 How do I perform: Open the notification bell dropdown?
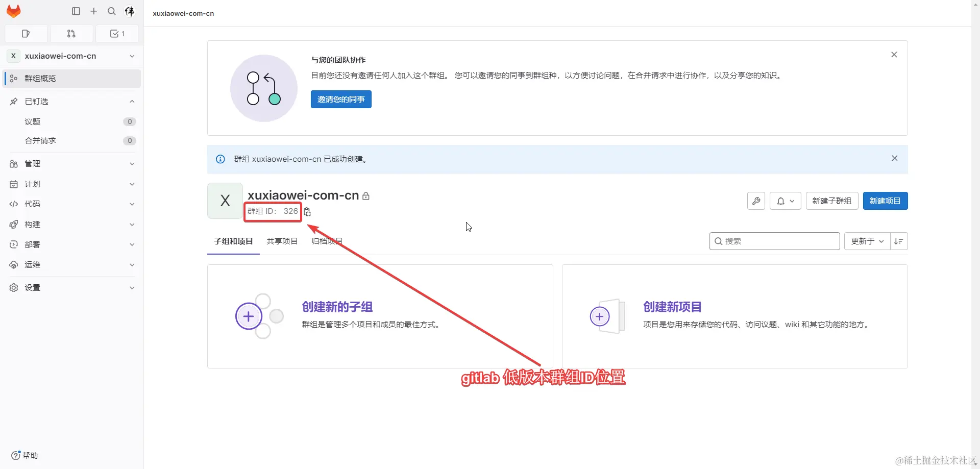pyautogui.click(x=786, y=201)
